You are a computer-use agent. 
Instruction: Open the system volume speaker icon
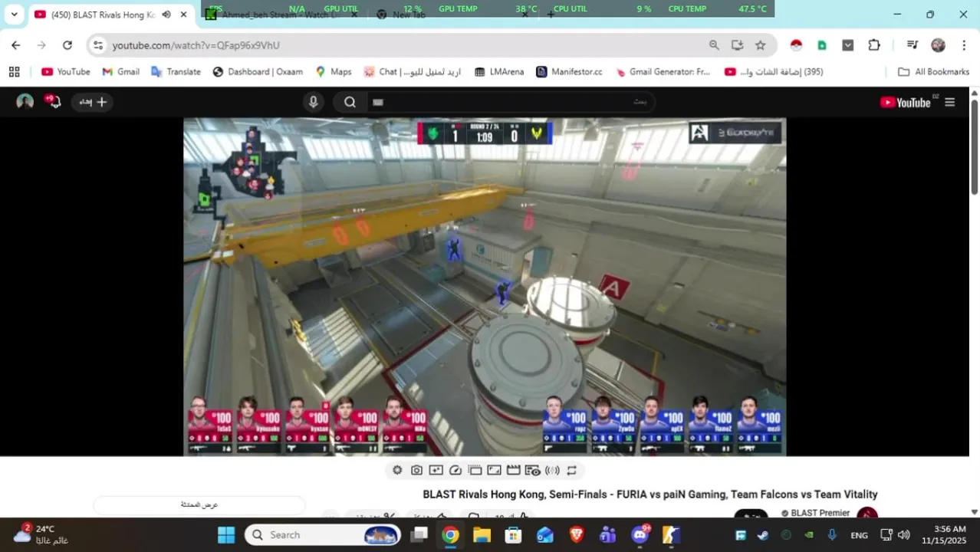pos(903,534)
